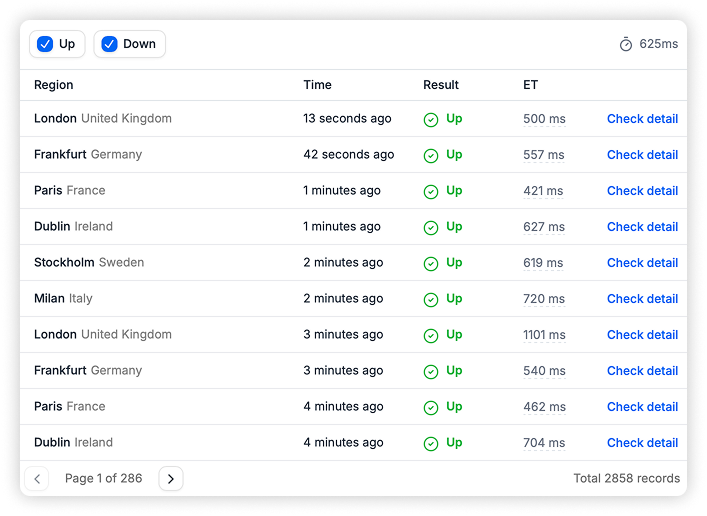Viewport: 707px width, 516px height.
Task: Open Check detail for the 500 ms row
Action: coord(642,119)
